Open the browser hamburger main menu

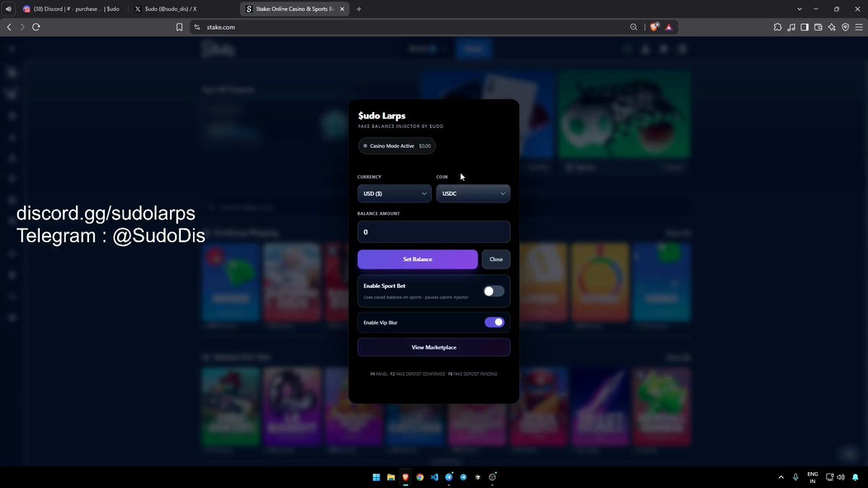click(859, 27)
